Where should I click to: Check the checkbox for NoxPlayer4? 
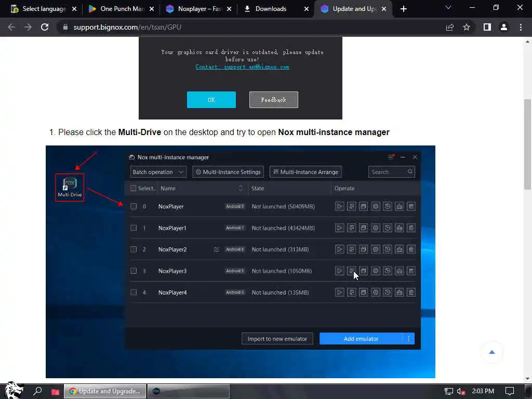(x=134, y=292)
